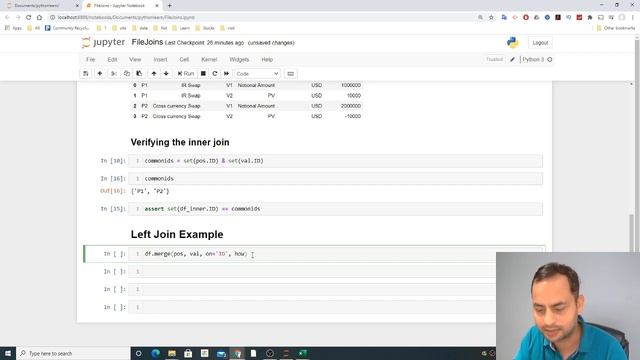
Task: Open the cell type Code dropdown
Action: [257, 74]
